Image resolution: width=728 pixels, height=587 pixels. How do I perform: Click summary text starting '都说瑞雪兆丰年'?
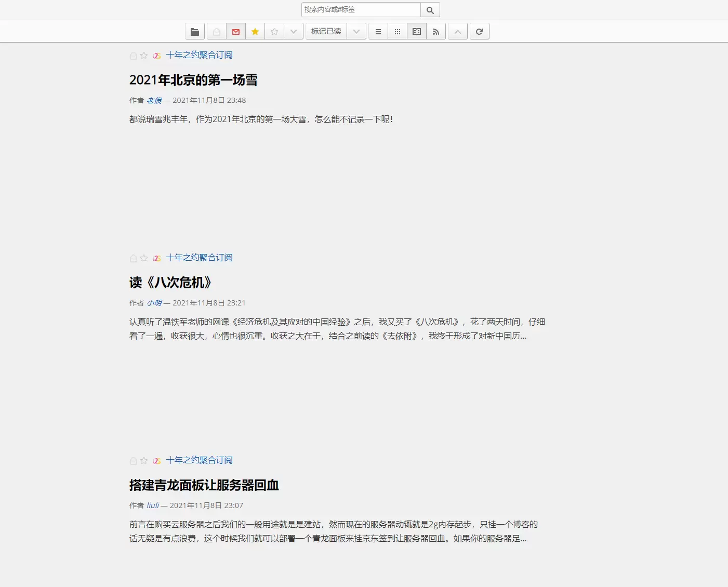pyautogui.click(x=261, y=119)
